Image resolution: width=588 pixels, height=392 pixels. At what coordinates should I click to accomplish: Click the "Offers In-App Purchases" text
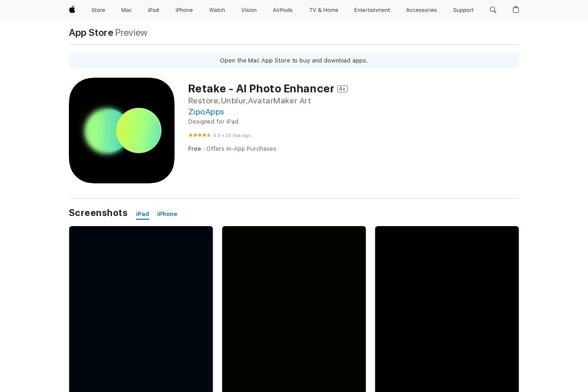[241, 149]
